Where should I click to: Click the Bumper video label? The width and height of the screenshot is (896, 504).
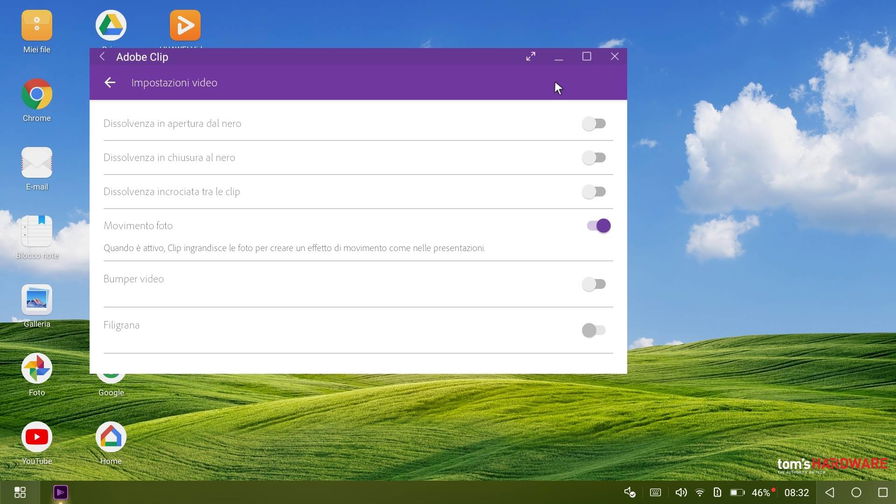click(133, 279)
